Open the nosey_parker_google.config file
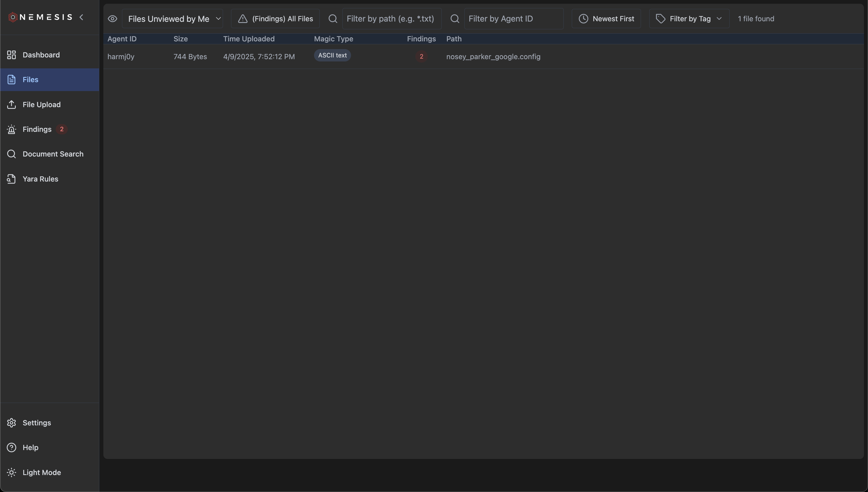The height and width of the screenshot is (492, 868). coord(493,57)
